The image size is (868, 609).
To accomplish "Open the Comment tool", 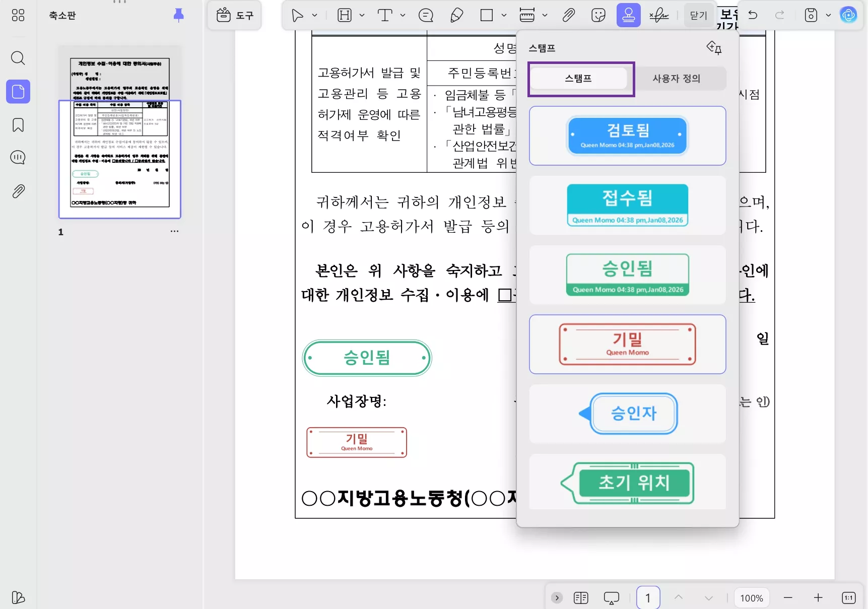I will point(425,15).
